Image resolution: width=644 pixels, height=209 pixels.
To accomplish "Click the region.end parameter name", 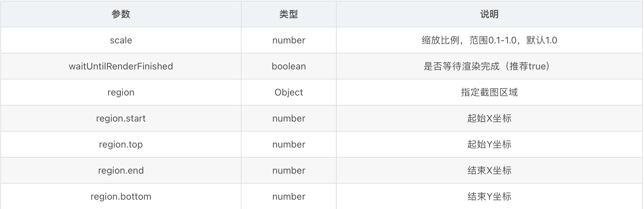I will click(121, 170).
